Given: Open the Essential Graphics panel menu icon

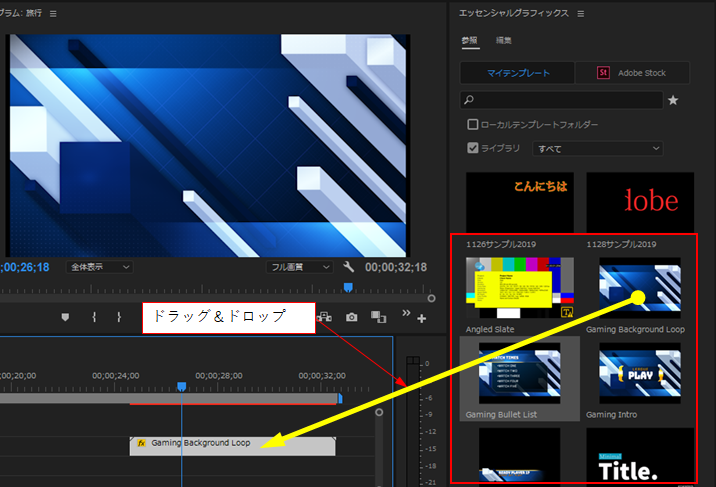Looking at the screenshot, I should [581, 14].
